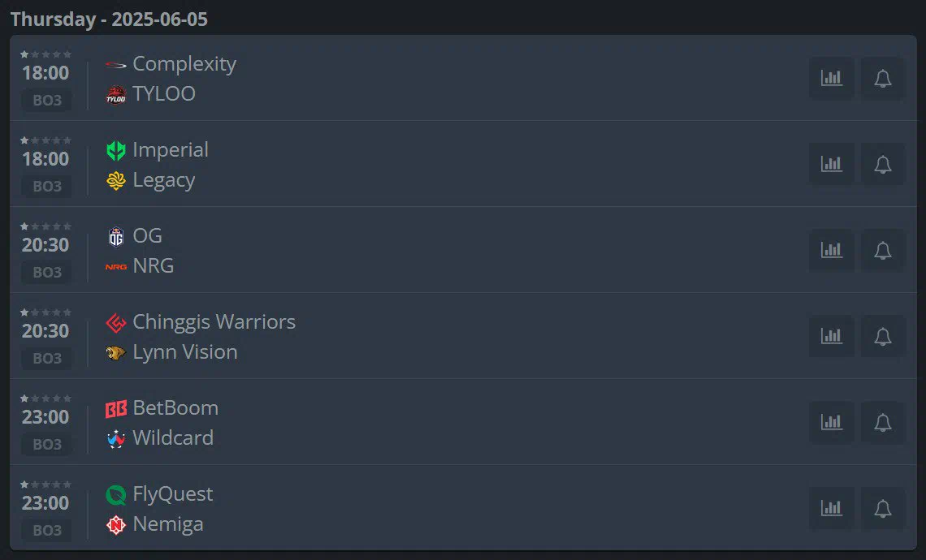Click the FlyQuest green logo
Image resolution: width=926 pixels, height=560 pixels.
(x=115, y=494)
